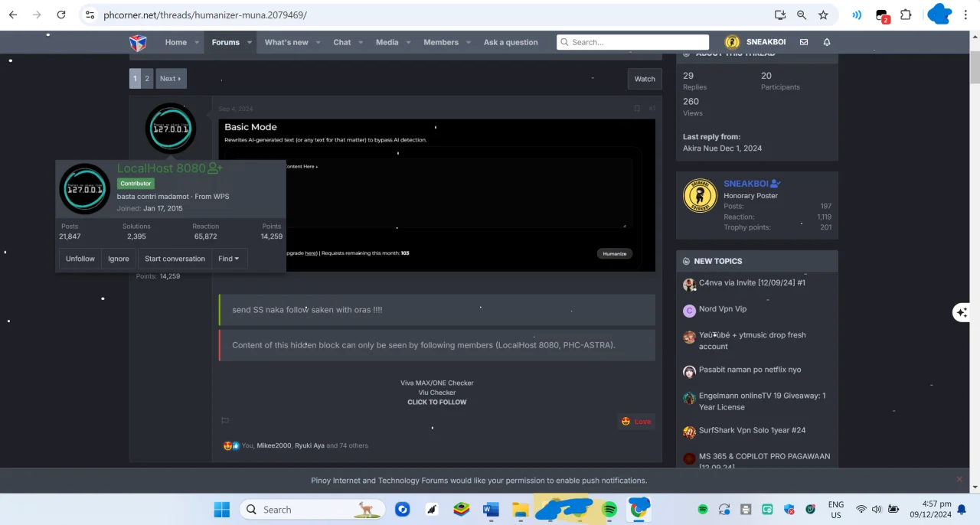Expand the Media menu dropdown arrow
The image size is (980, 525).
click(x=408, y=42)
